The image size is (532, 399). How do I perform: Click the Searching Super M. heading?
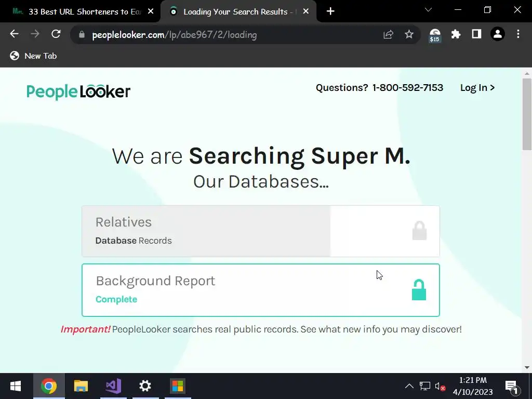[300, 156]
